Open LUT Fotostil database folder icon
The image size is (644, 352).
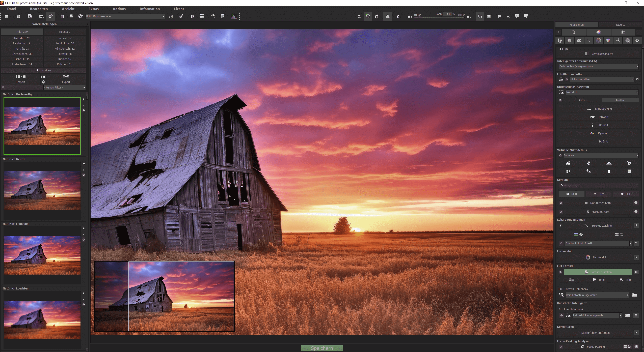634,295
